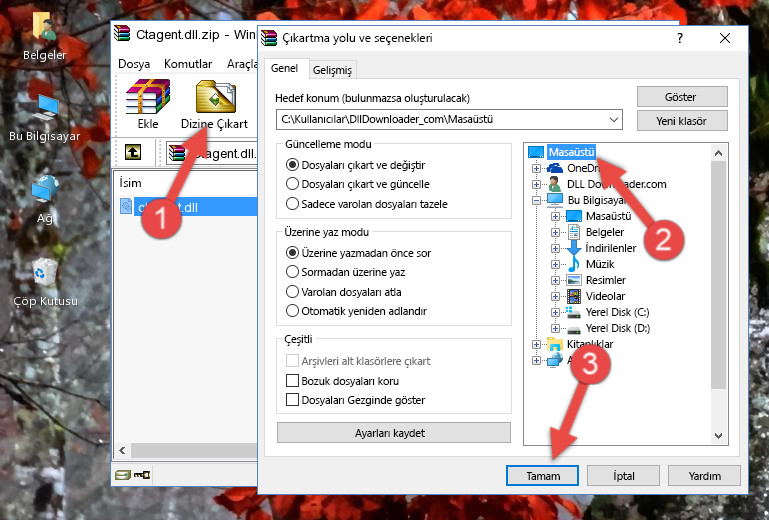Click the OneDrive cloud icon in tree
Viewport: 769px width, 520px height.
(x=555, y=168)
